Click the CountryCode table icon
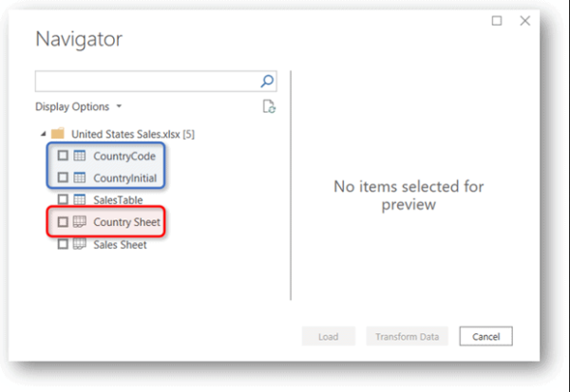Image resolution: width=570 pixels, height=392 pixels. click(80, 156)
